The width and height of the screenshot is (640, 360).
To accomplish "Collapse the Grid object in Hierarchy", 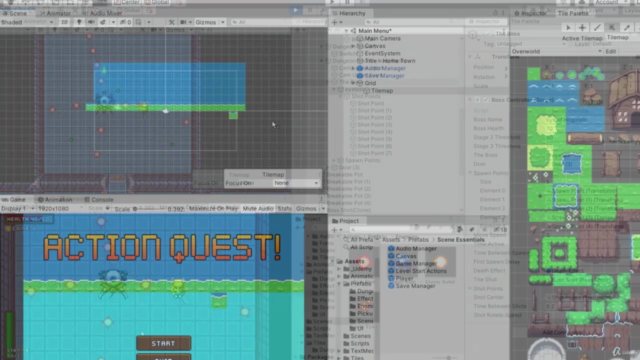I will point(353,83).
